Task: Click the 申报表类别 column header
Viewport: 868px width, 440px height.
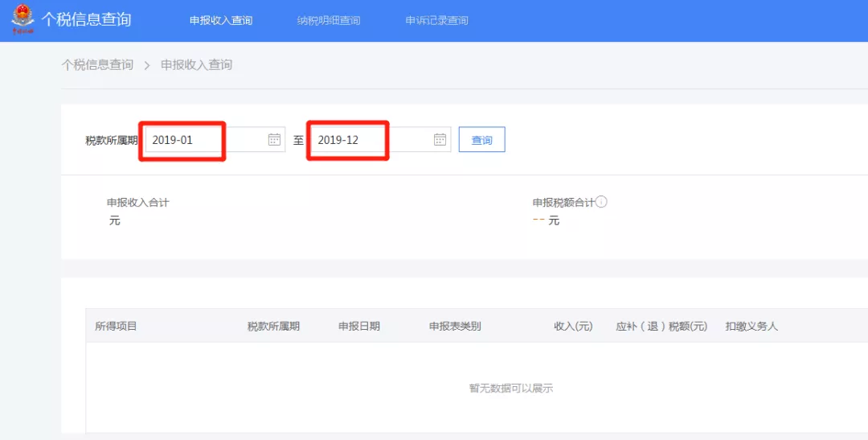Action: coord(455,327)
